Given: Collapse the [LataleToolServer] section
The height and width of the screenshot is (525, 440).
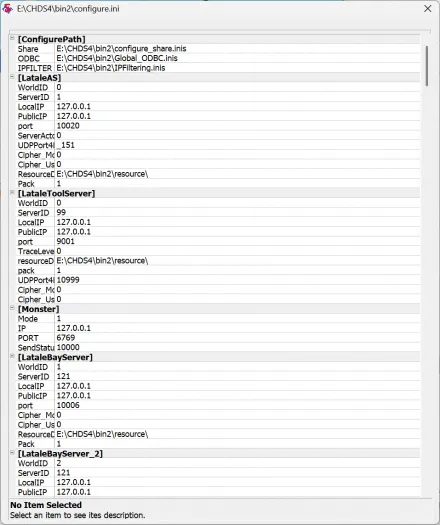Looking at the screenshot, I should point(12,192).
